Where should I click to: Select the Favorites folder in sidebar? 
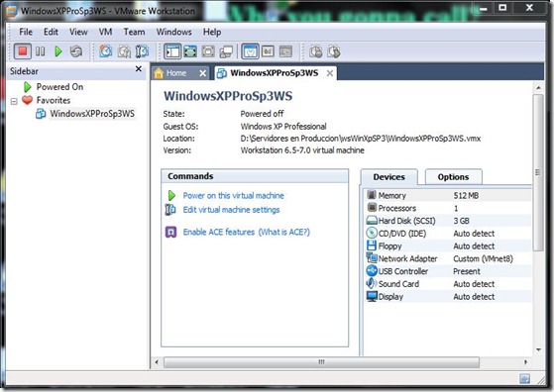[x=54, y=100]
